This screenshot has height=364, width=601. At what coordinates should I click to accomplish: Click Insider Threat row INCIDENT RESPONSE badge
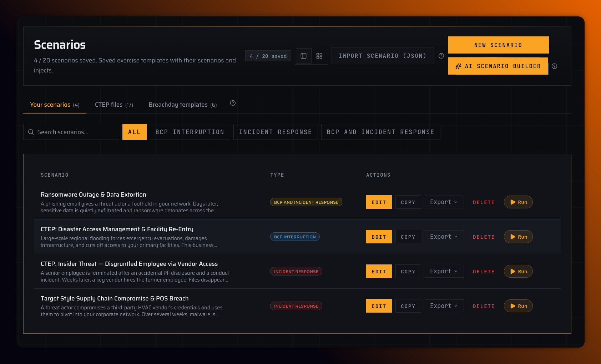tap(296, 271)
